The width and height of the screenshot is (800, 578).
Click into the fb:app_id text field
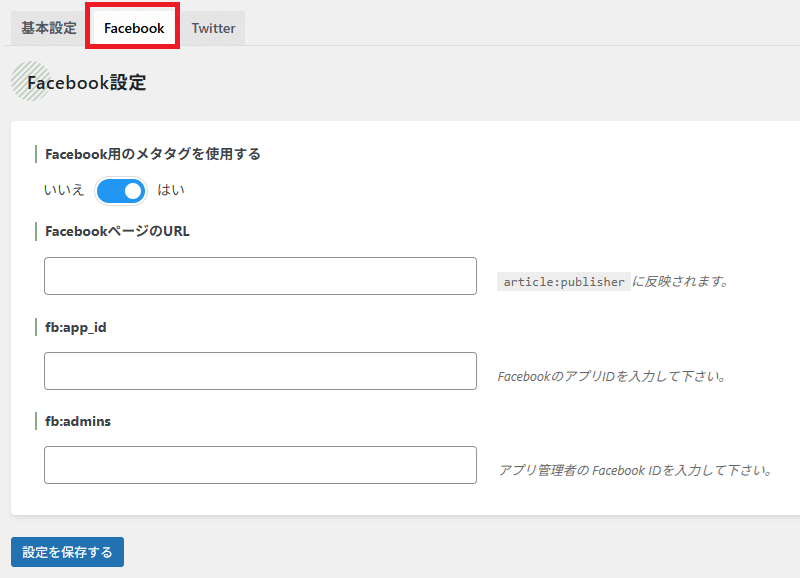click(260, 371)
